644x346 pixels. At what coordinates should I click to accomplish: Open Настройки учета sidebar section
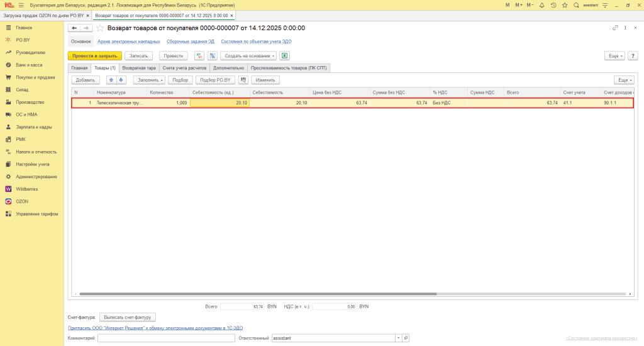point(33,164)
